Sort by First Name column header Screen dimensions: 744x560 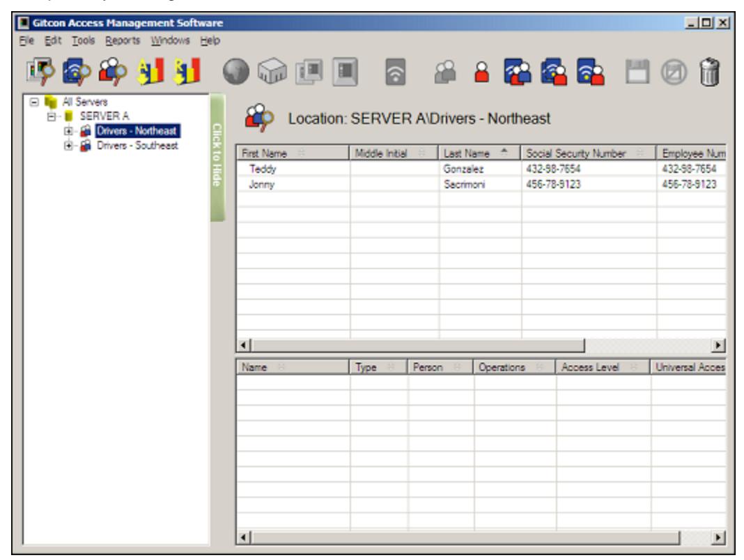click(x=293, y=153)
